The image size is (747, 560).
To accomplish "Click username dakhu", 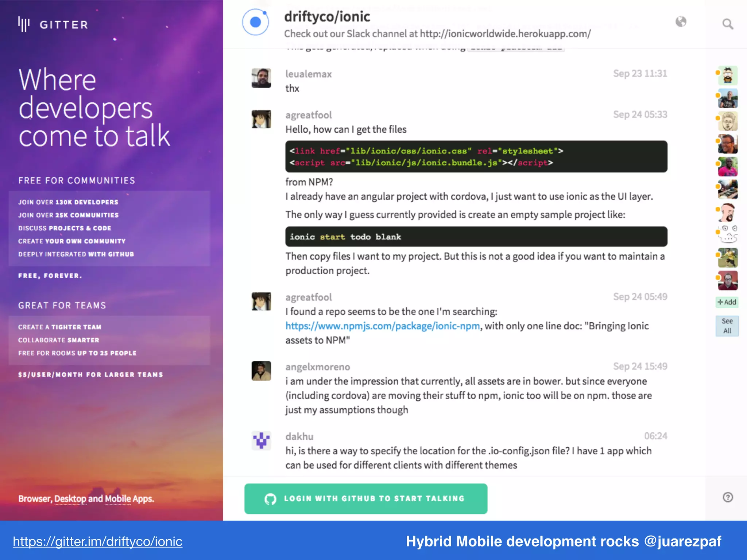I will point(299,436).
